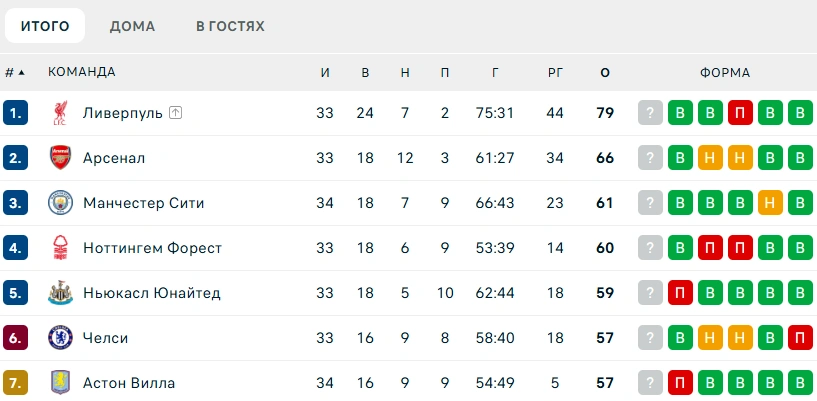Open the Ноттингем Форест team page
The height and width of the screenshot is (401, 817).
tap(153, 248)
